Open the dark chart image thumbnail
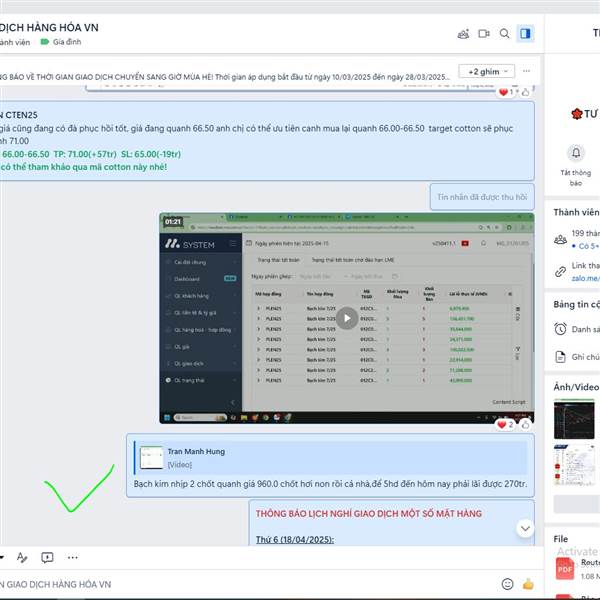600x600 pixels. [x=574, y=419]
